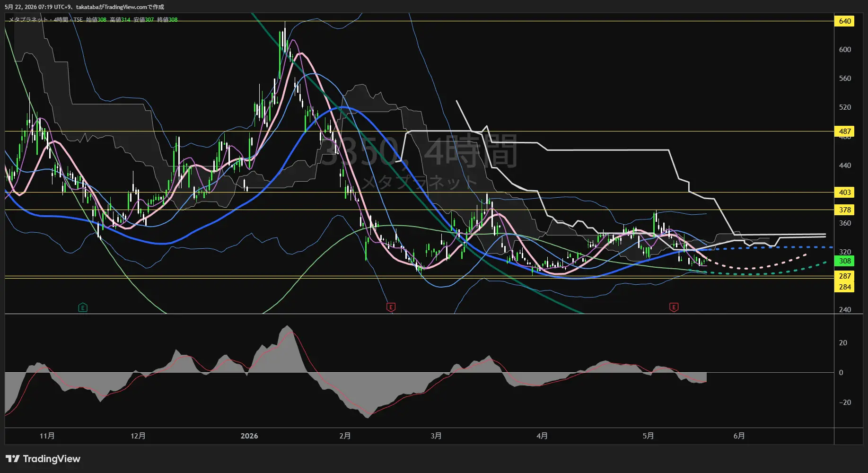
Task: Click the 12月 label on the time axis
Action: click(138, 436)
